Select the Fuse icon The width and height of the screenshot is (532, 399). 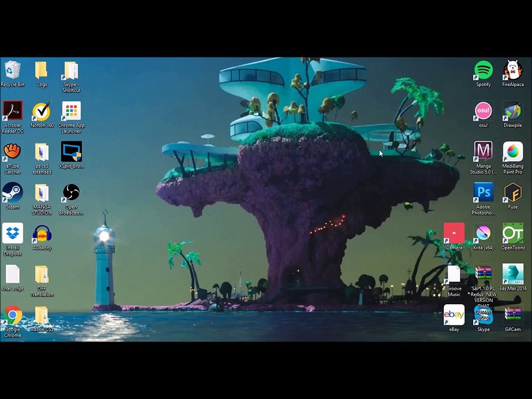[513, 192]
